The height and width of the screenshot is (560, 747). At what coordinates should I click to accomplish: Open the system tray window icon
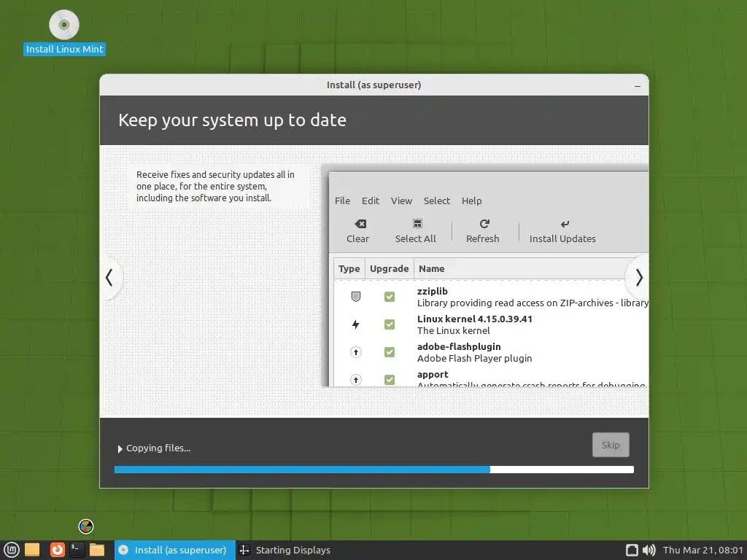(632, 550)
